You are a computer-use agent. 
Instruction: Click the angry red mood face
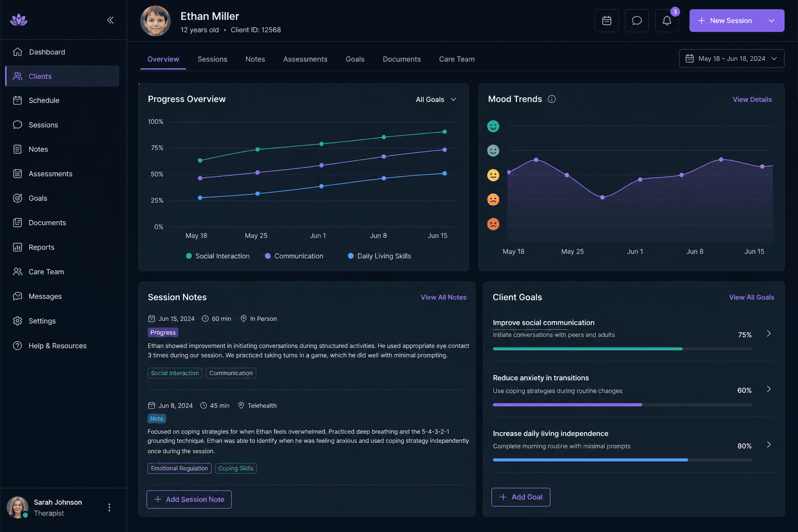click(493, 224)
